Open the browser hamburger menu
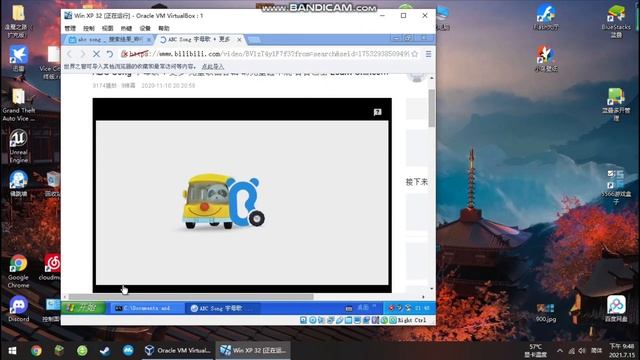Viewport: 640px width, 360px height. (x=428, y=54)
